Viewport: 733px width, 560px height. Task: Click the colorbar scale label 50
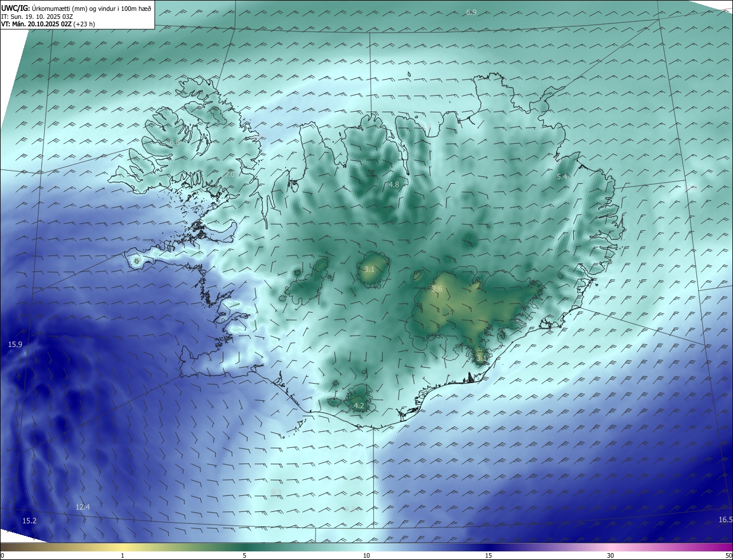coord(728,555)
